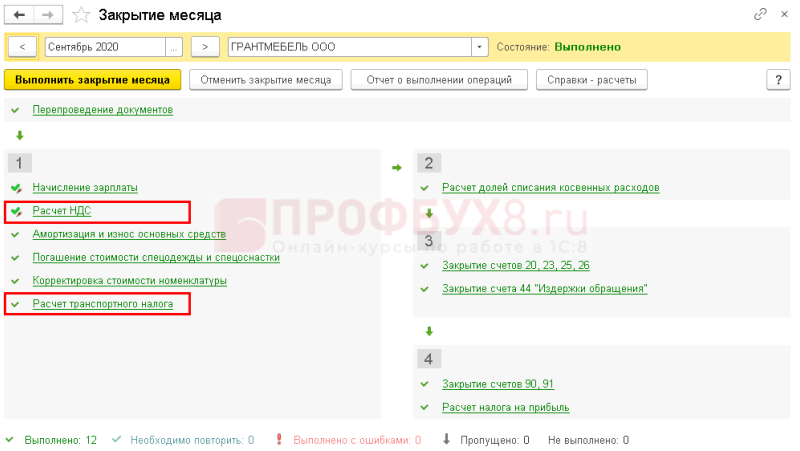Go back with the left arrow button
Image resolution: width=800 pixels, height=451 pixels.
click(19, 15)
